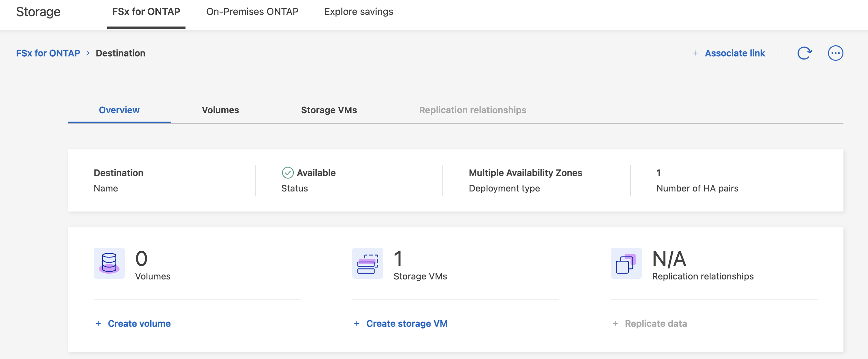Open the Explore savings tab
868x359 pixels.
click(x=358, y=11)
